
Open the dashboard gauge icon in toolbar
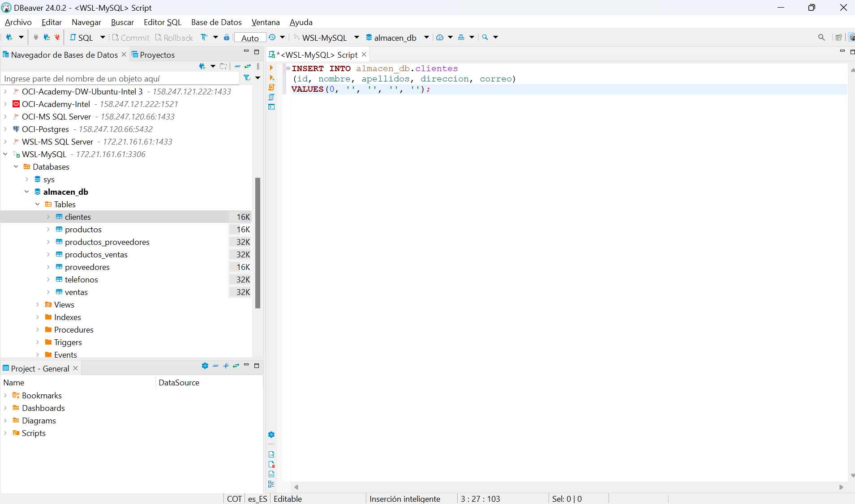440,38
